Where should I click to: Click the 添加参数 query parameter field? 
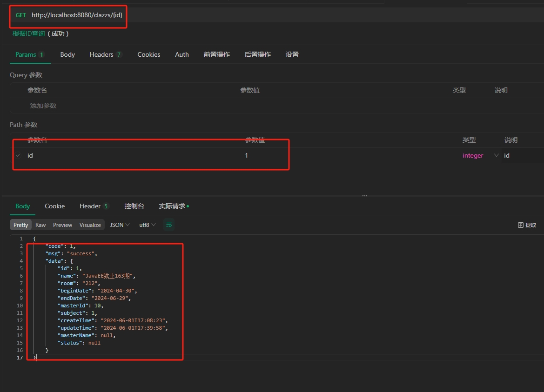coord(43,106)
